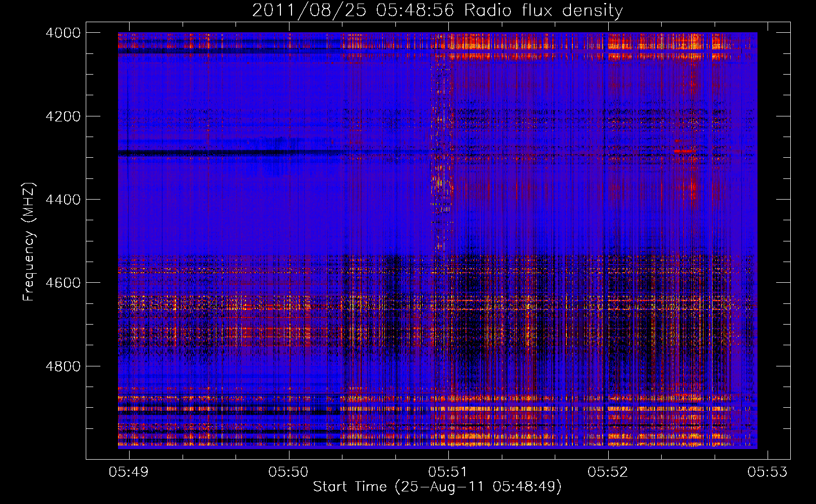
Task: Click the short red burst near 4280 MHz
Action: [684, 151]
